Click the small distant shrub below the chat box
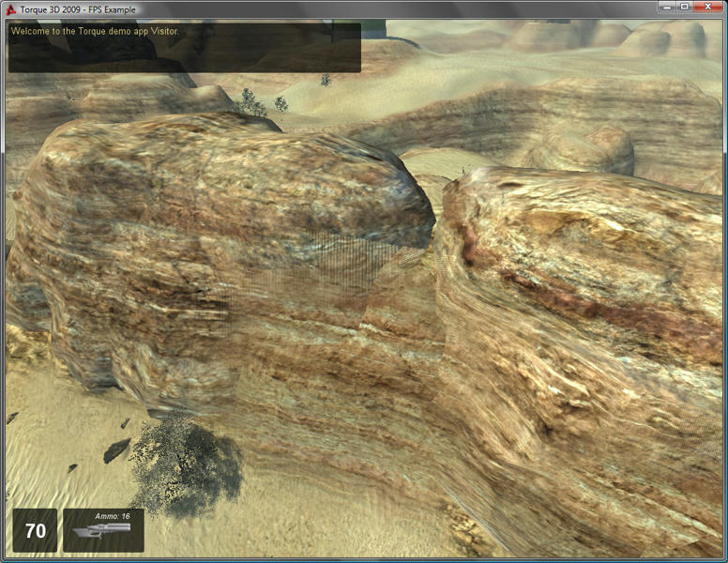This screenshot has height=563, width=728. (251, 101)
